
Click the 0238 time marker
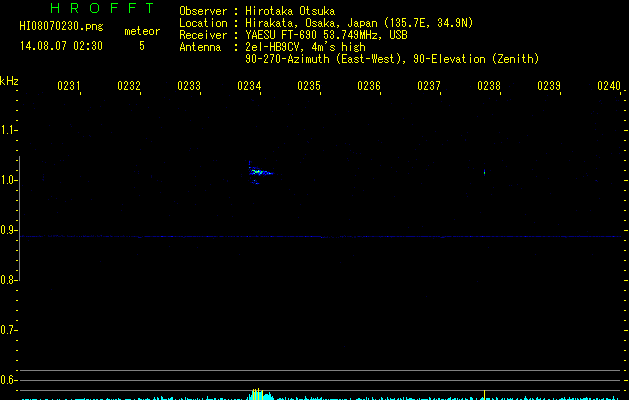[x=489, y=86]
